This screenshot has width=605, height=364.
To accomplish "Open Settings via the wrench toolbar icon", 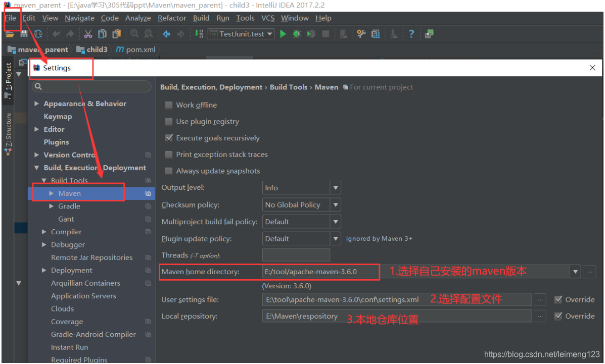I will [361, 34].
